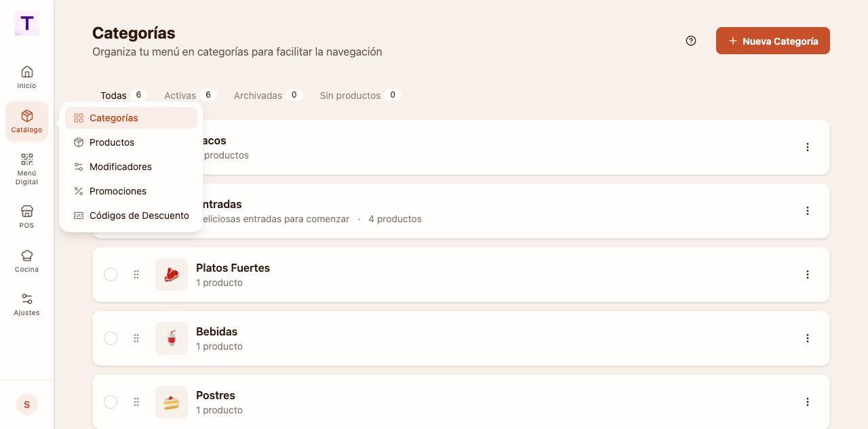The height and width of the screenshot is (429, 868).
Task: Open the three-dot menu for Postres
Action: (x=808, y=402)
